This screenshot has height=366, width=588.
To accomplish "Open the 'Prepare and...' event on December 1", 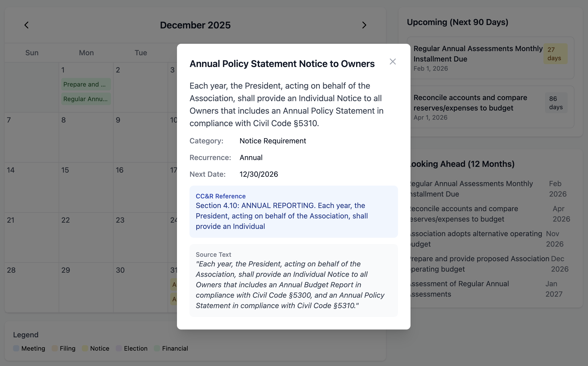I will point(86,84).
